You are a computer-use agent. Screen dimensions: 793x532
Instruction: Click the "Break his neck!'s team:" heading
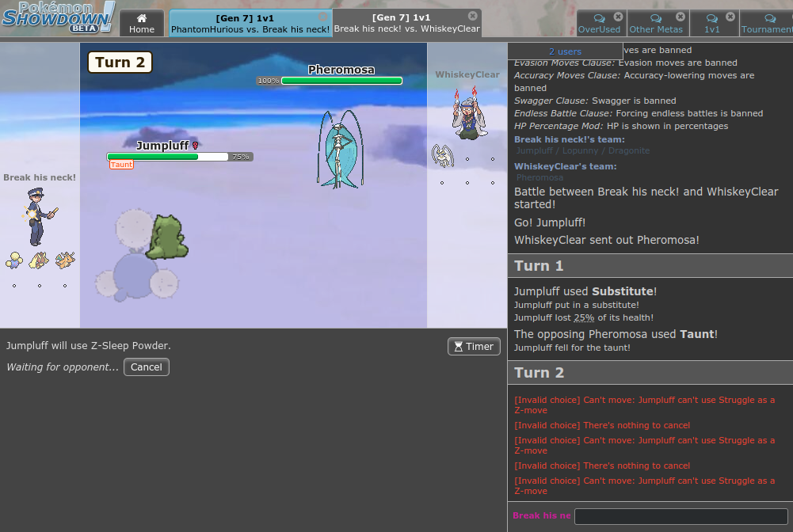[569, 139]
